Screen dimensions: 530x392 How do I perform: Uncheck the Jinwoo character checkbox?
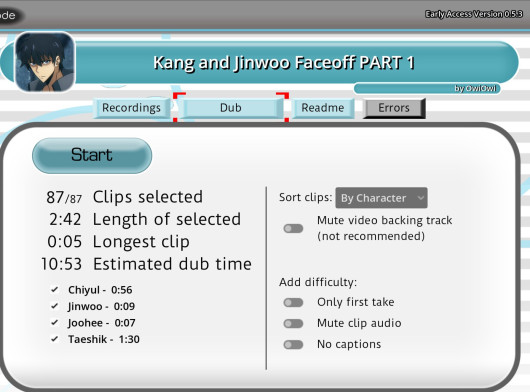(x=54, y=306)
